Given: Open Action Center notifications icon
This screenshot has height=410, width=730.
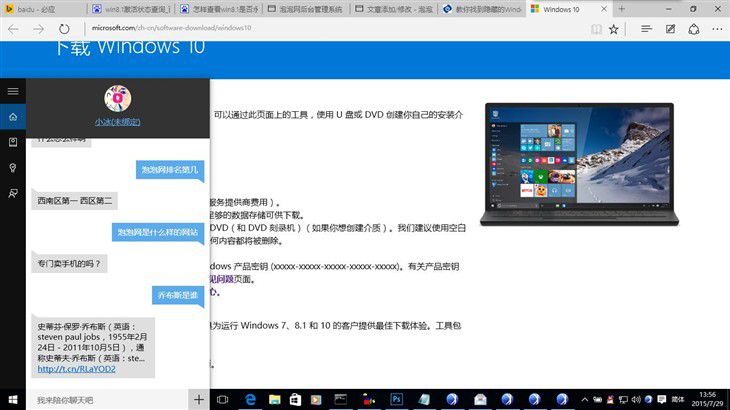Looking at the screenshot, I should click(x=662, y=399).
